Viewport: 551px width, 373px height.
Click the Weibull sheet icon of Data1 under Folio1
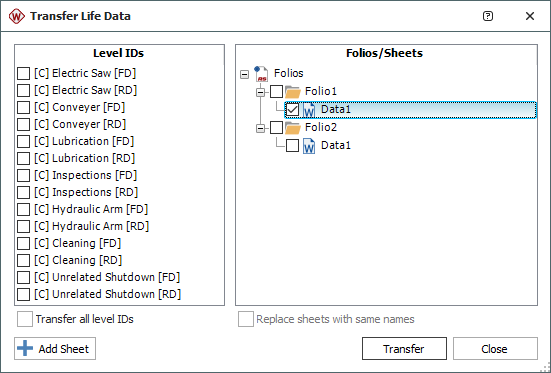click(309, 110)
